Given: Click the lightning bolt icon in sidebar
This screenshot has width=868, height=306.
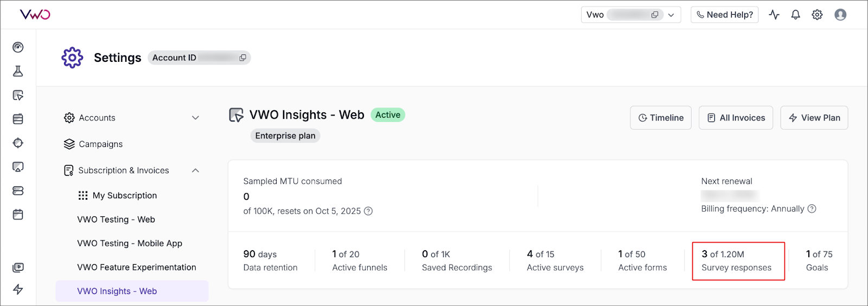Looking at the screenshot, I should [18, 289].
